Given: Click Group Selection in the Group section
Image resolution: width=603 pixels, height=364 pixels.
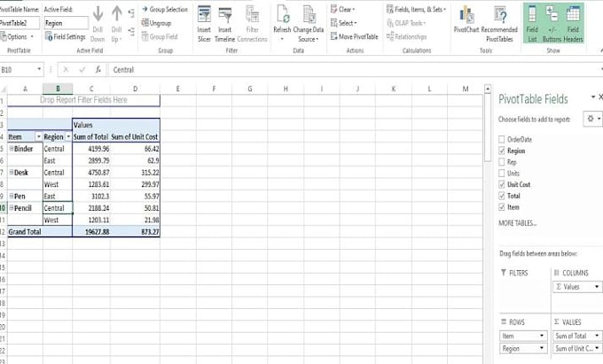Looking at the screenshot, I should 165,9.
